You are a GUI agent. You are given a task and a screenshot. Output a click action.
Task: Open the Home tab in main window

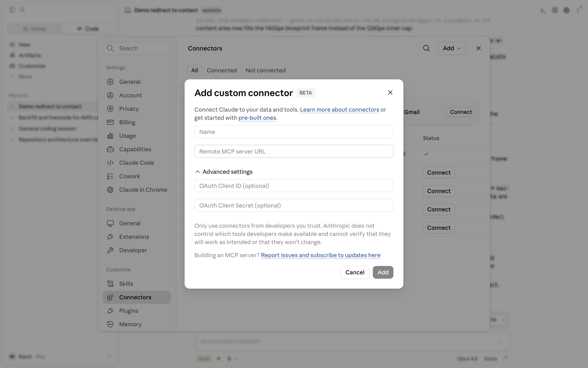34,29
